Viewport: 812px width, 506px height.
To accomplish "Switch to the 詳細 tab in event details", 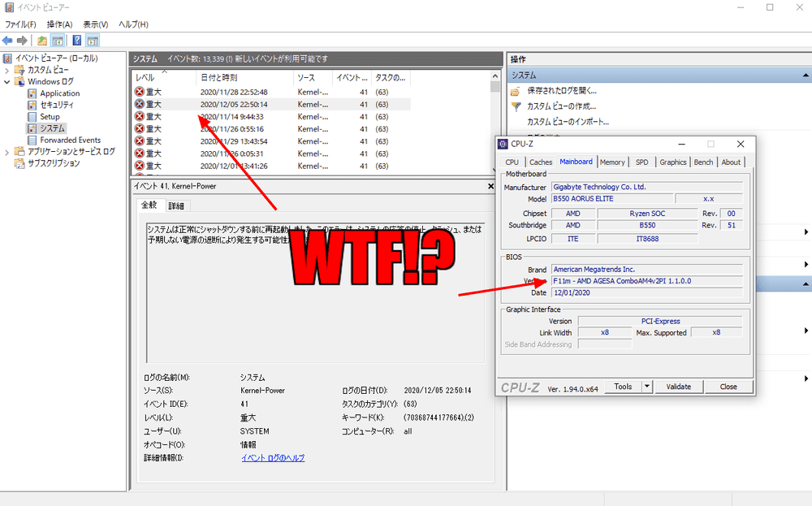I will point(176,205).
